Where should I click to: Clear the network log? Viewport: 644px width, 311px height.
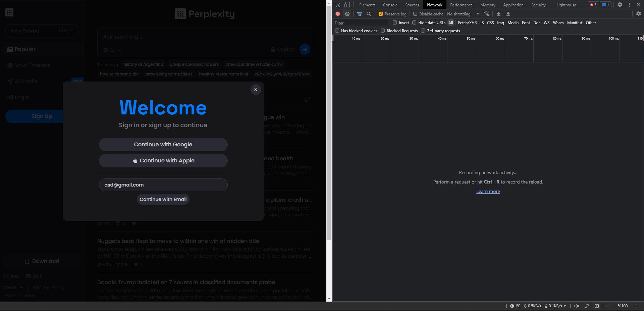point(347,14)
